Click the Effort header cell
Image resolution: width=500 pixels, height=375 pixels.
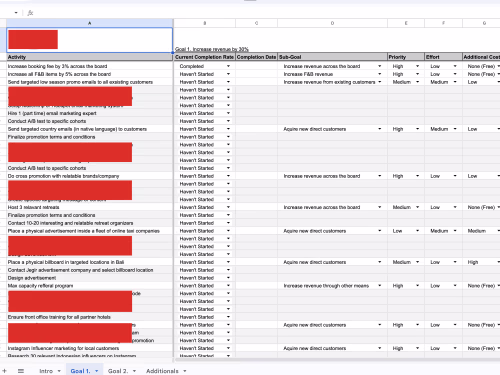443,57
